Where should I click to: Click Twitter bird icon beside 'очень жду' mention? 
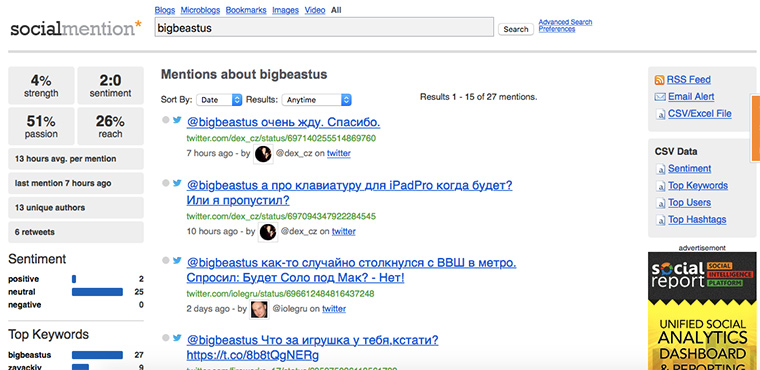[x=177, y=120]
